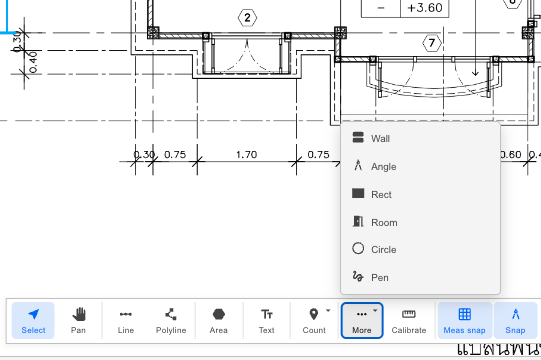This screenshot has height=360, width=541.
Task: Click the hexagon marker labeled 7
Action: coord(432,43)
